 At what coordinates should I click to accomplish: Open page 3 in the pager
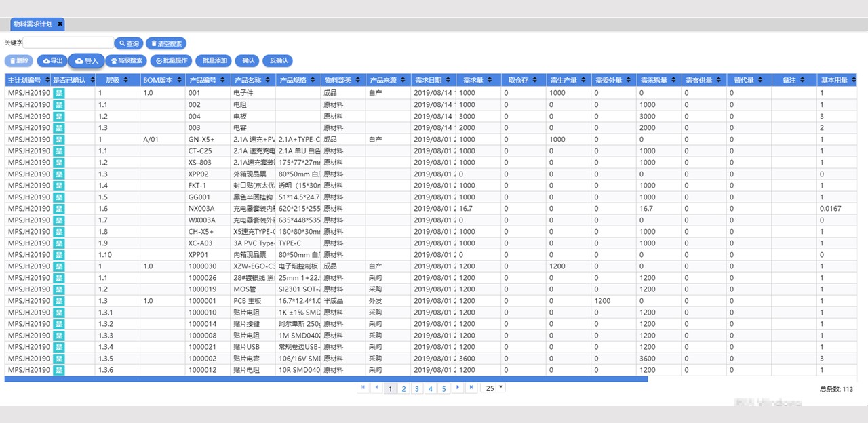tap(417, 388)
